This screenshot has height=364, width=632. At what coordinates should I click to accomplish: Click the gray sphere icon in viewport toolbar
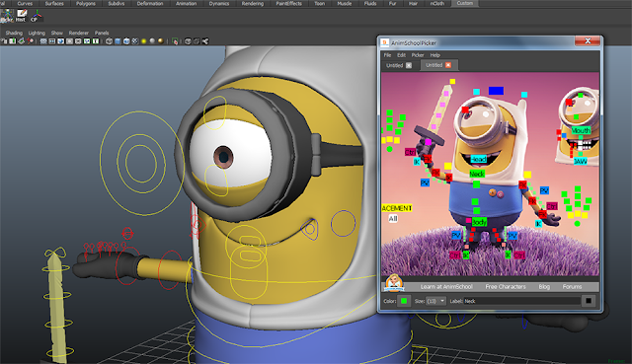tap(152, 41)
